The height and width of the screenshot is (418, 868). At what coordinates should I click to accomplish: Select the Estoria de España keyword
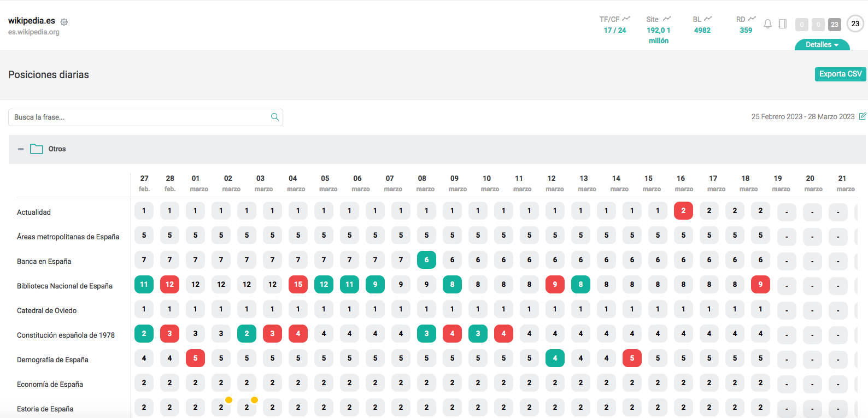45,409
